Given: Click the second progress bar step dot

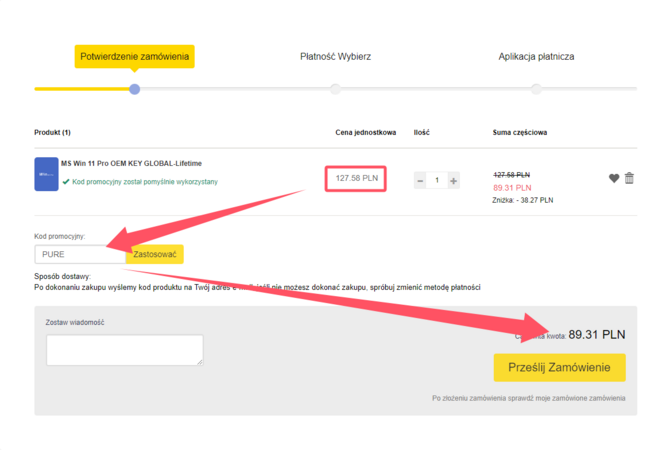Looking at the screenshot, I should tap(335, 89).
